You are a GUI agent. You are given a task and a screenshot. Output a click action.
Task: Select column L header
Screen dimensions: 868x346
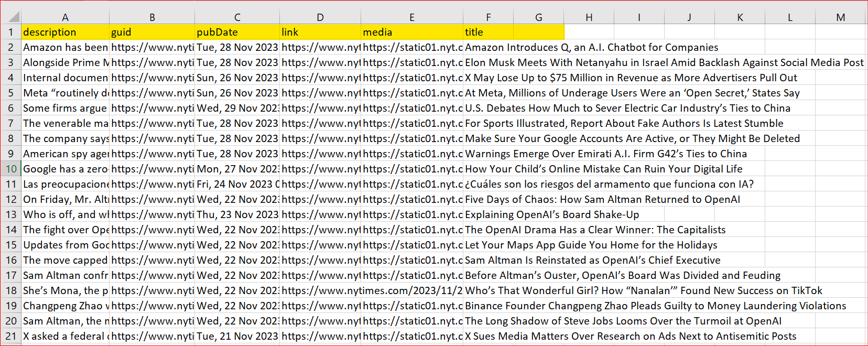pyautogui.click(x=790, y=17)
